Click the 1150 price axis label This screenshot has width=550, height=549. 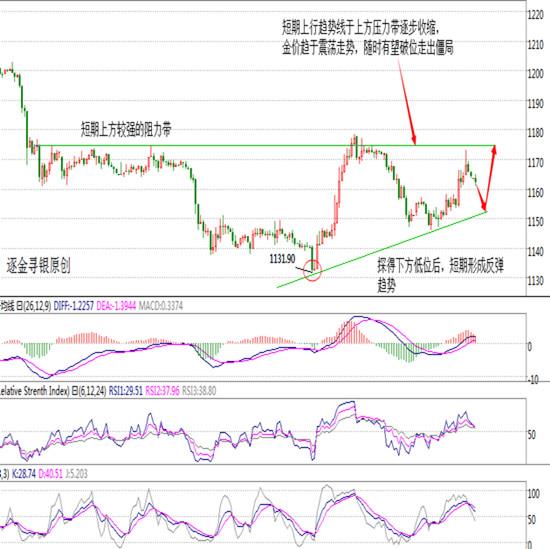tap(536, 222)
